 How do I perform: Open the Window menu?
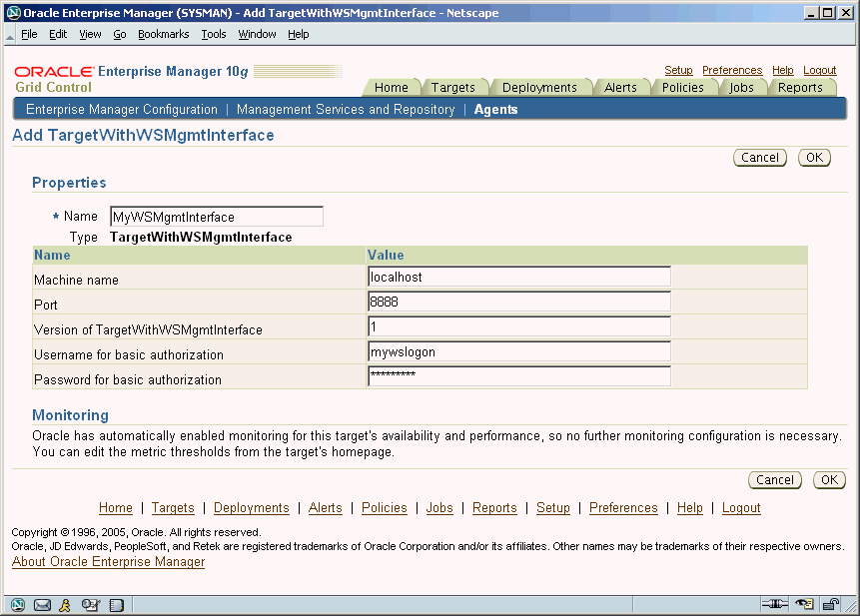[257, 34]
